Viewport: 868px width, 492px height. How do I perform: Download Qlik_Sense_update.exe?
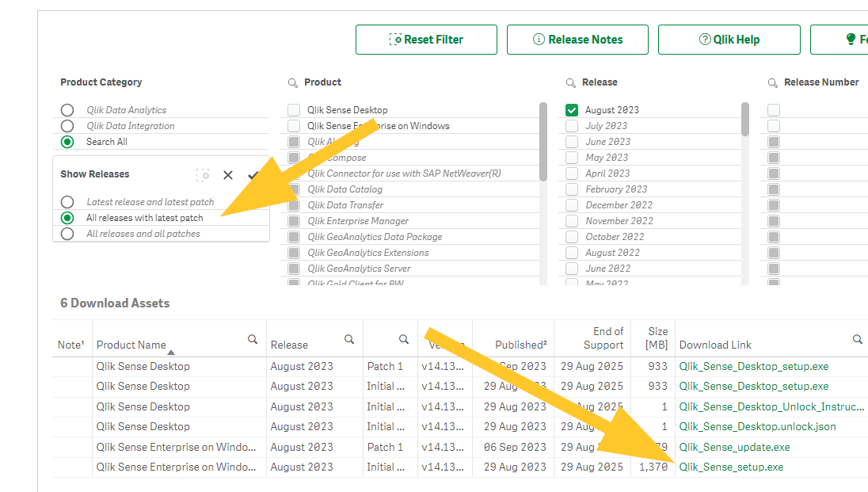click(733, 447)
